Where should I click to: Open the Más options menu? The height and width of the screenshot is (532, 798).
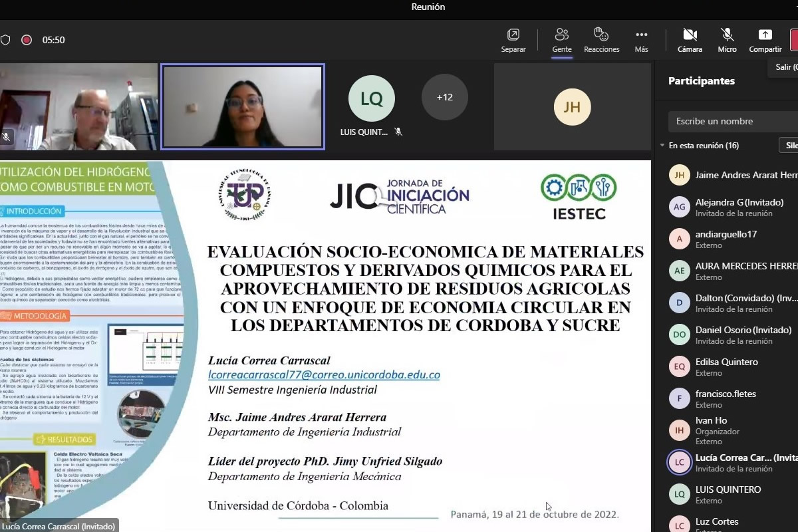[641, 41]
